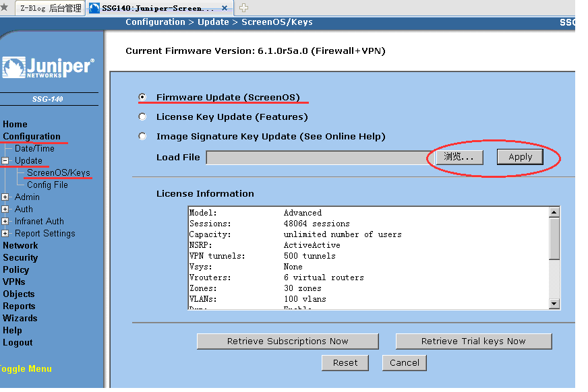Click the Reset button

click(x=345, y=363)
